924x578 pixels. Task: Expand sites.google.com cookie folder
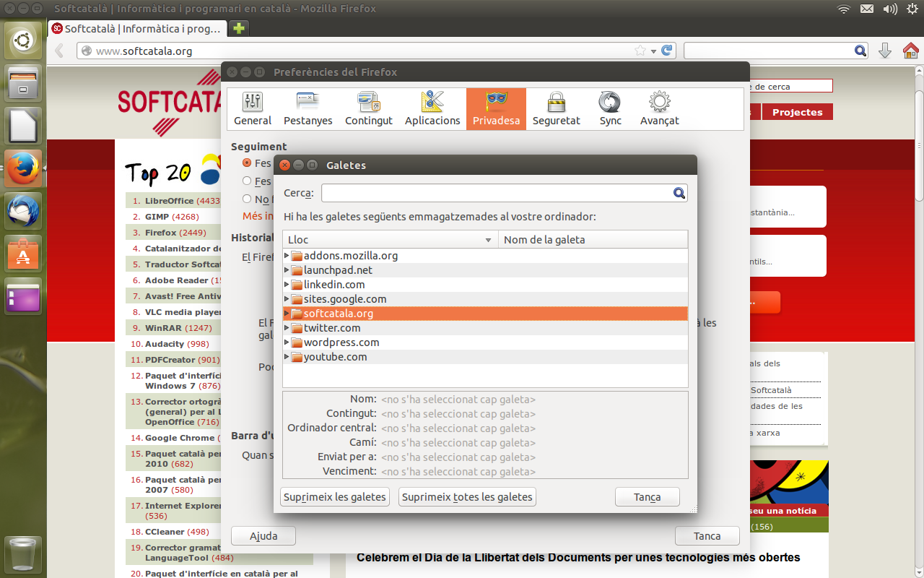(287, 298)
